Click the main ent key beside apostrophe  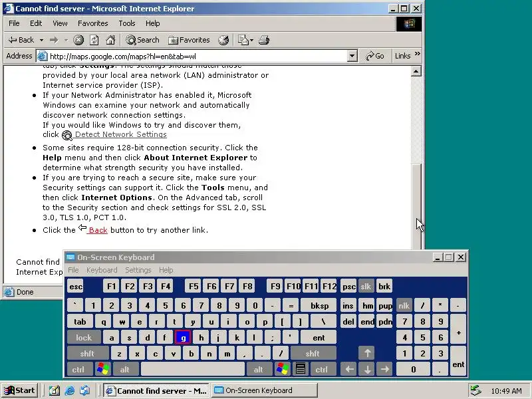click(x=319, y=338)
